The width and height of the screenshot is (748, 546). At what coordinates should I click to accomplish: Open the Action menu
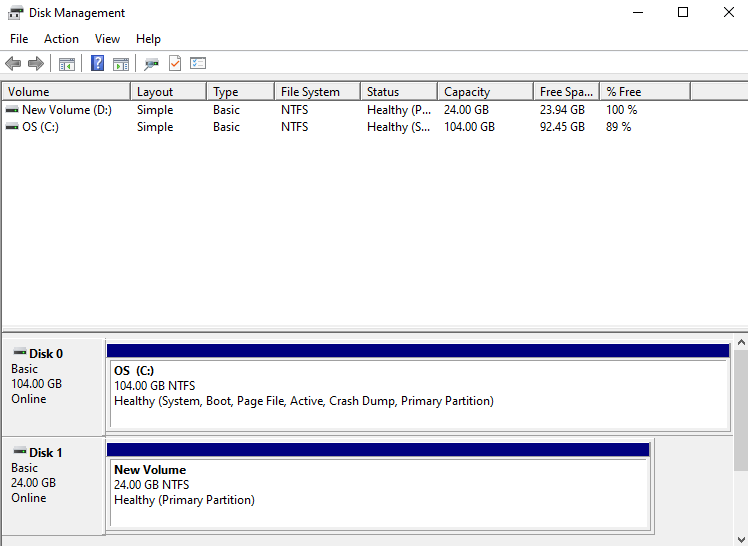[x=61, y=39]
